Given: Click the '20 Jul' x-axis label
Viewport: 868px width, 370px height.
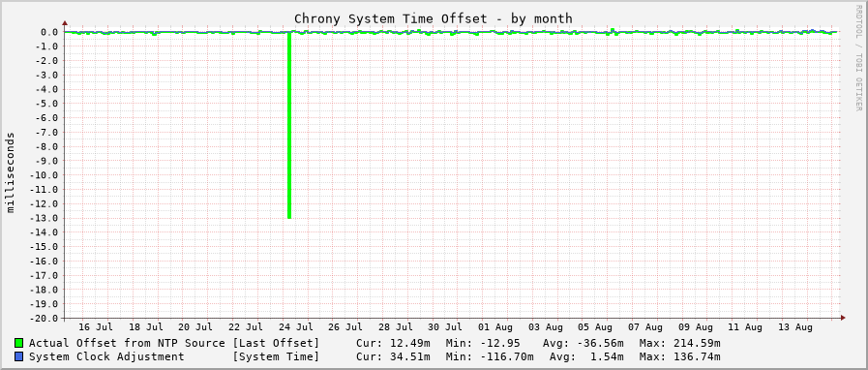Looking at the screenshot, I should [196, 327].
